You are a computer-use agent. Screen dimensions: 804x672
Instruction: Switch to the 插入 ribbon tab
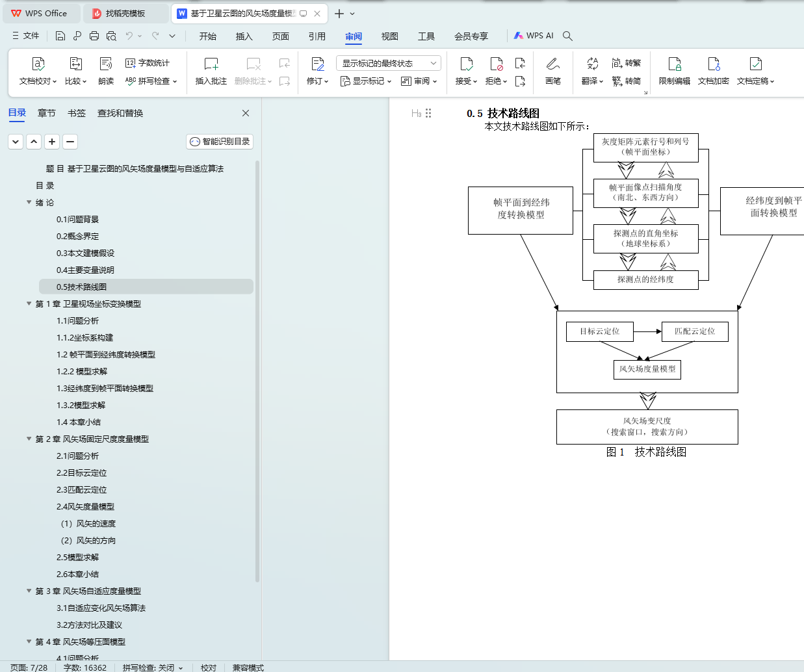[244, 36]
